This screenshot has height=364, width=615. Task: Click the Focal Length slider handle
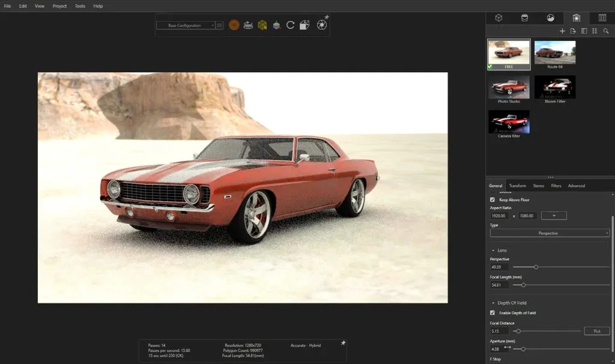click(524, 285)
